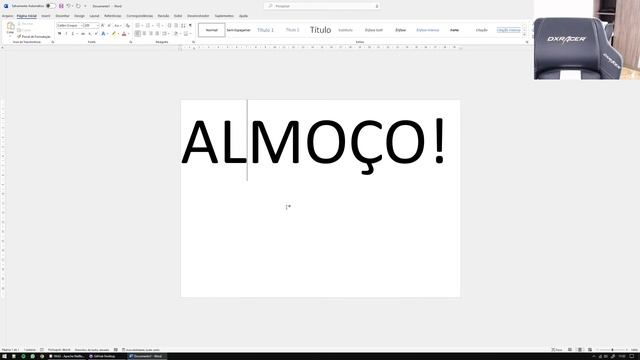This screenshot has width=640, height=360.
Task: Click the Align Right icon
Action: (x=151, y=33)
